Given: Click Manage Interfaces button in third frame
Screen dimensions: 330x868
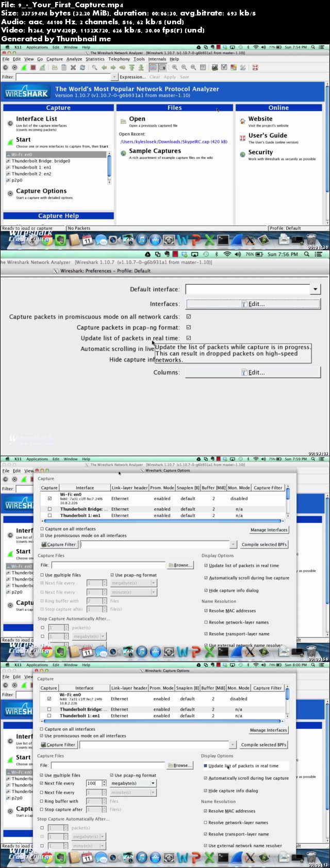Looking at the screenshot, I should (269, 530).
